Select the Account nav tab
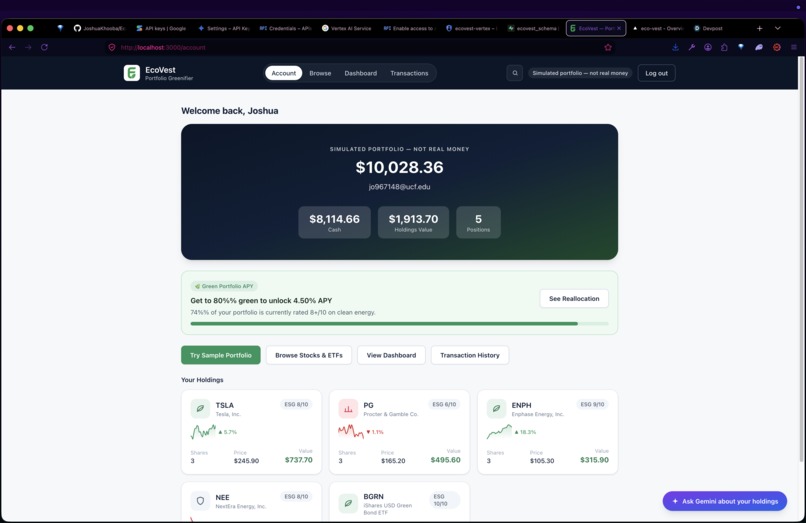 coord(283,73)
